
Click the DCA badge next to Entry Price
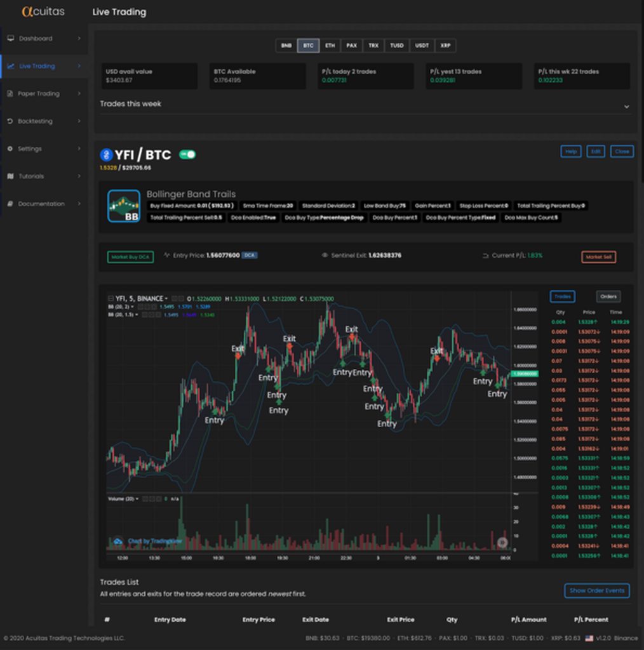pyautogui.click(x=249, y=255)
